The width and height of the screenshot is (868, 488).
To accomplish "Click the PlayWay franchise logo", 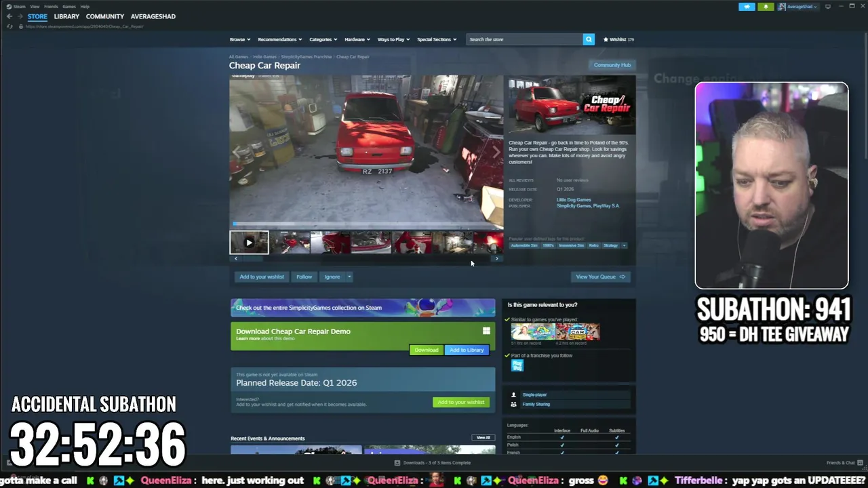I will [x=517, y=365].
